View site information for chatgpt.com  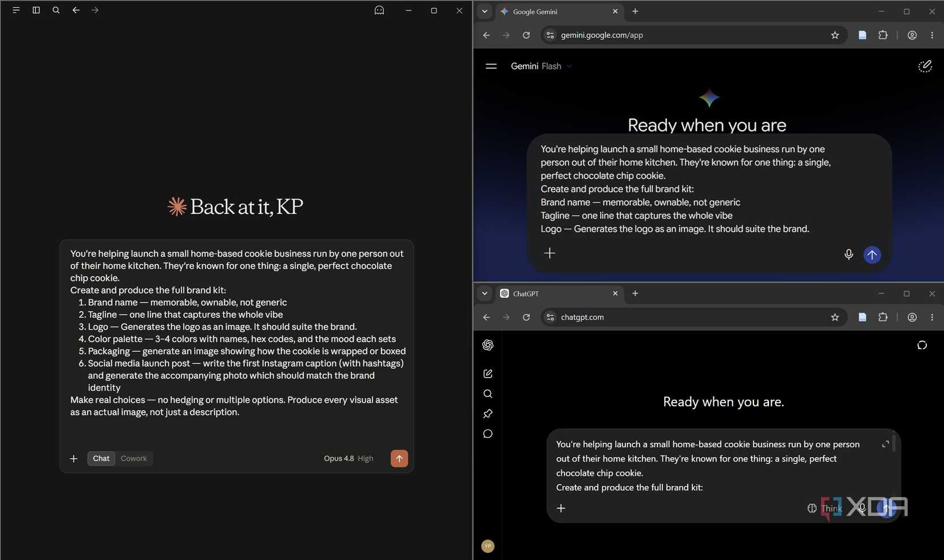pos(550,317)
